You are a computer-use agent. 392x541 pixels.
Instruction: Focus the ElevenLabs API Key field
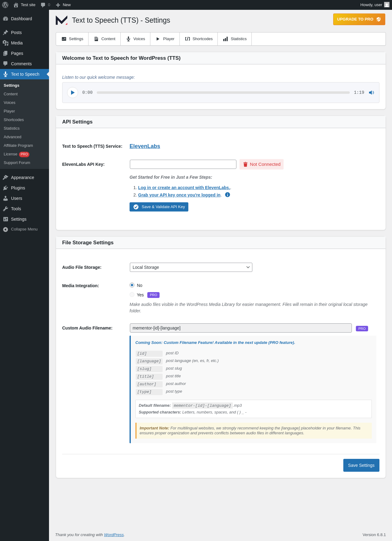click(183, 164)
